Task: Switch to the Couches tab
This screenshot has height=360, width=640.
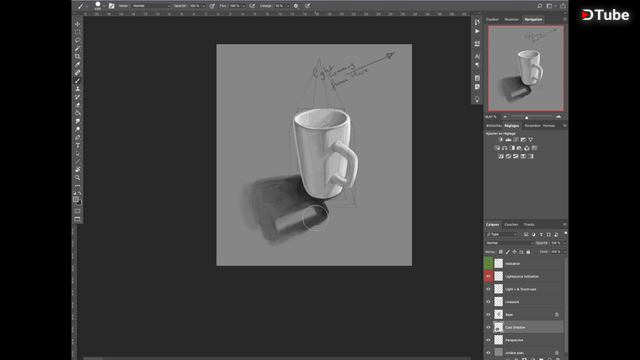Action: 511,224
